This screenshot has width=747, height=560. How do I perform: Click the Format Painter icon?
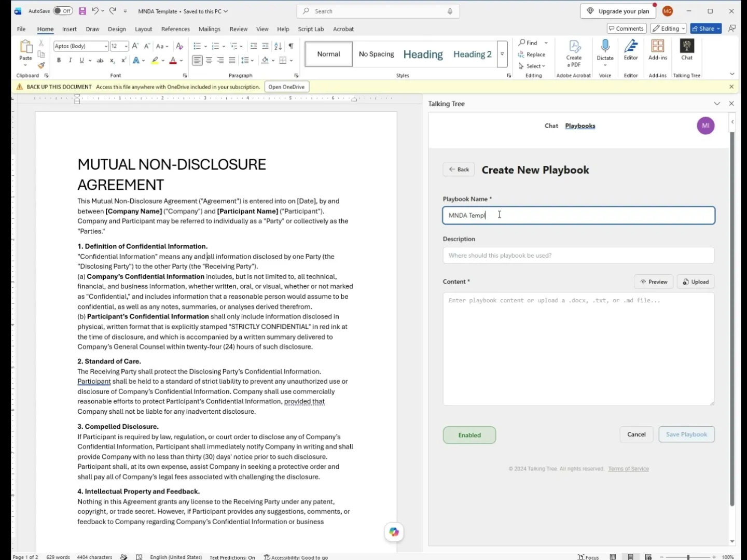click(x=41, y=65)
